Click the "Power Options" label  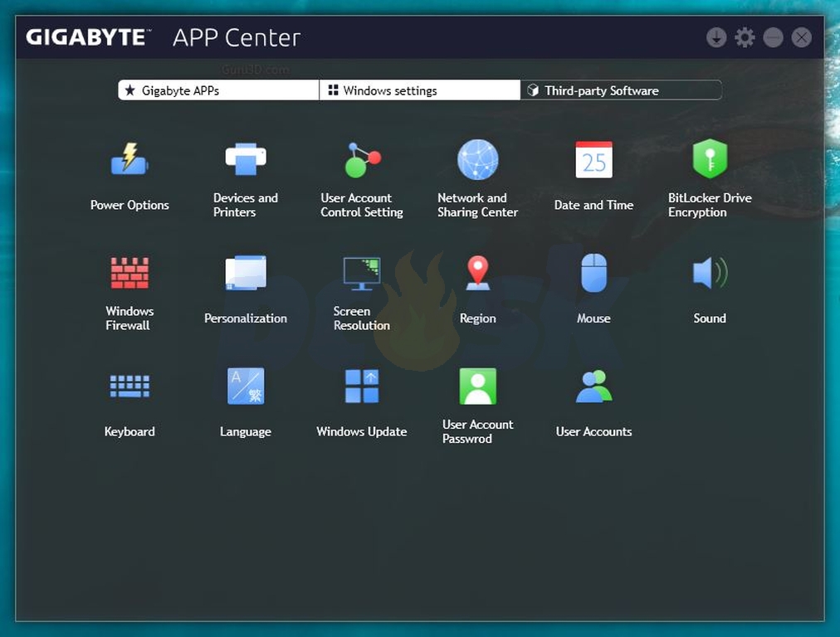[x=129, y=205]
